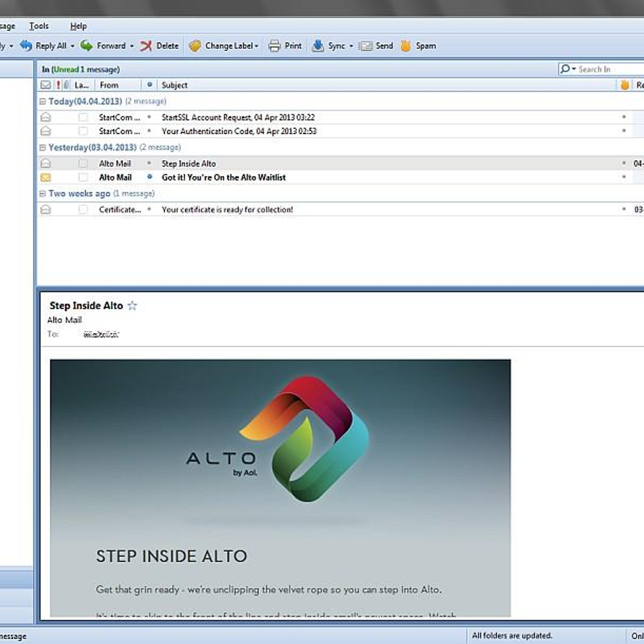644x644 pixels.
Task: Click envelope icon of certificate collection row
Action: [x=46, y=209]
